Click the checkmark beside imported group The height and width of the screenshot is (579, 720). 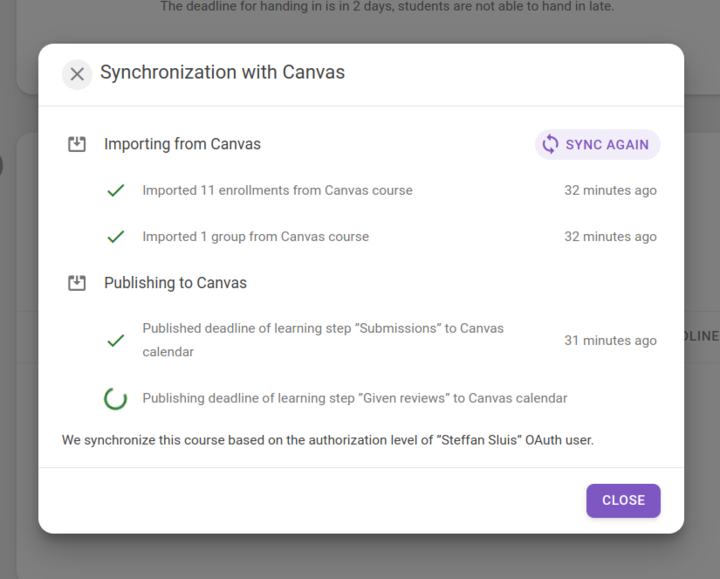pos(116,236)
